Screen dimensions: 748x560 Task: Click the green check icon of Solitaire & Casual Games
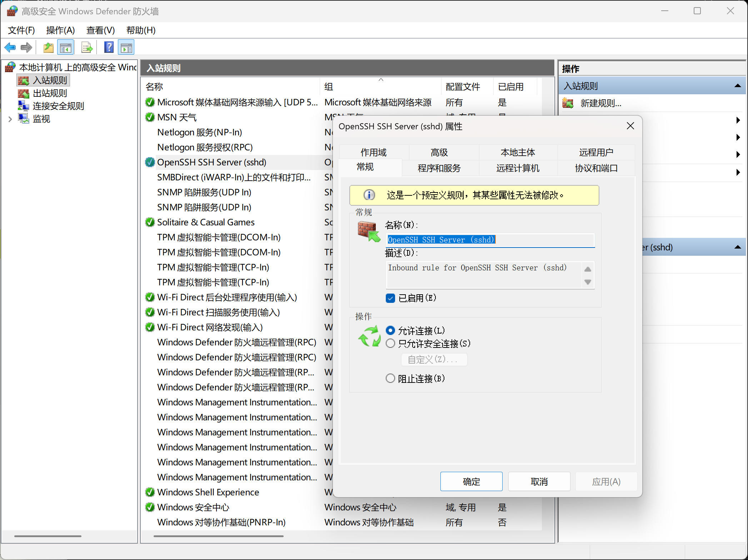150,222
